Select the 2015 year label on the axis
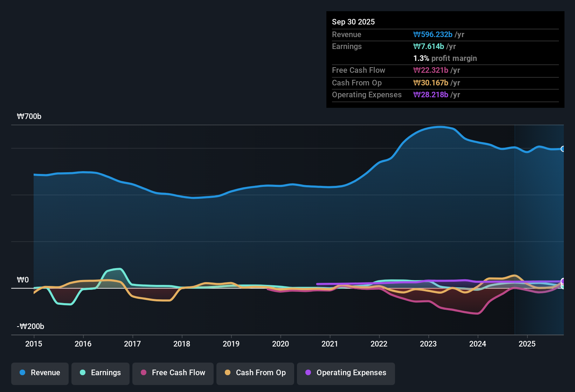The width and height of the screenshot is (575, 392). pyautogui.click(x=34, y=344)
